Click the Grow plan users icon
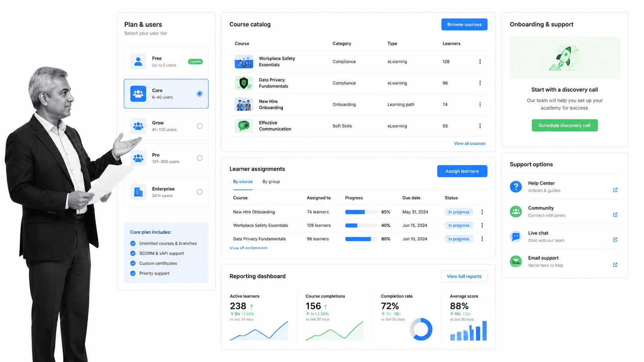 click(x=138, y=126)
